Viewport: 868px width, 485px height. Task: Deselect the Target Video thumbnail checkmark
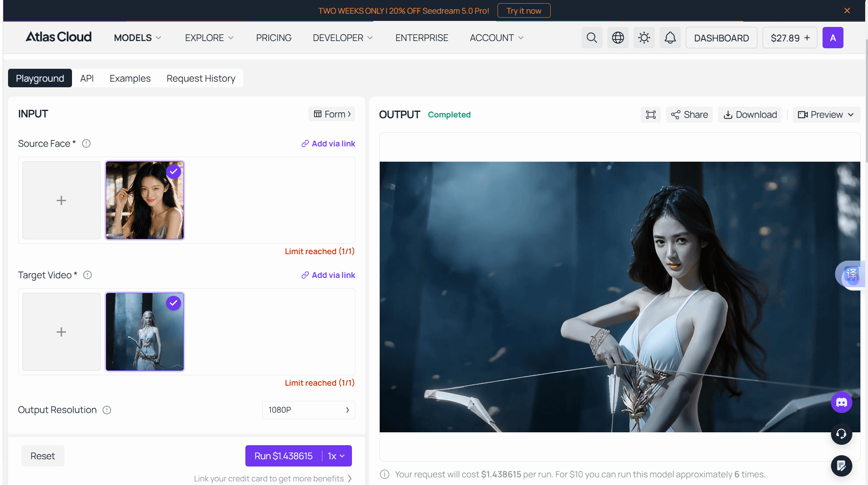(x=173, y=303)
